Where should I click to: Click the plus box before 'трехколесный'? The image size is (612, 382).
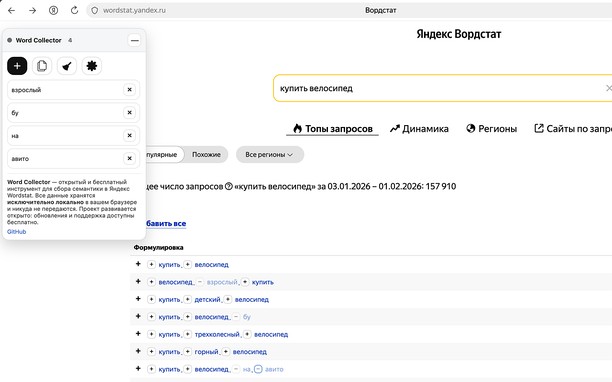pos(188,334)
